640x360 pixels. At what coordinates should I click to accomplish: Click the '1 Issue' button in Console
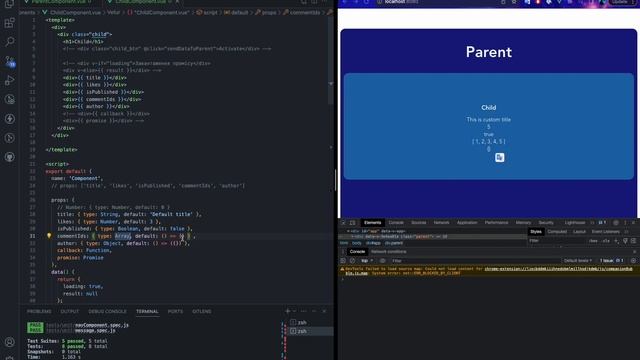611,260
